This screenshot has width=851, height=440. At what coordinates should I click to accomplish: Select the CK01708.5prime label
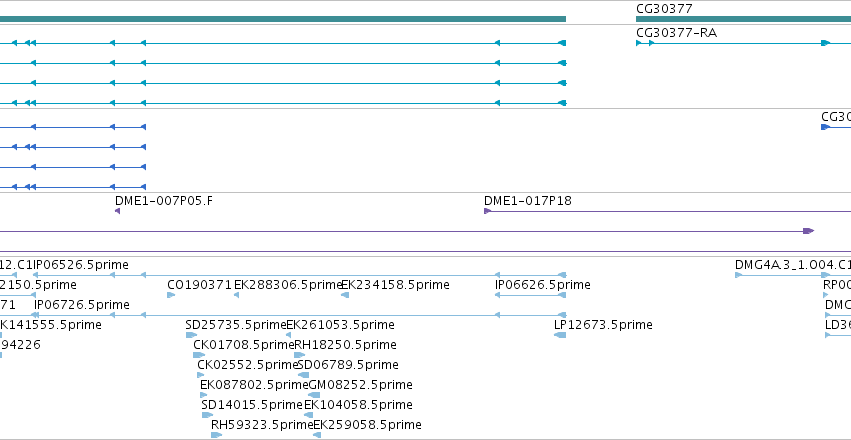244,345
